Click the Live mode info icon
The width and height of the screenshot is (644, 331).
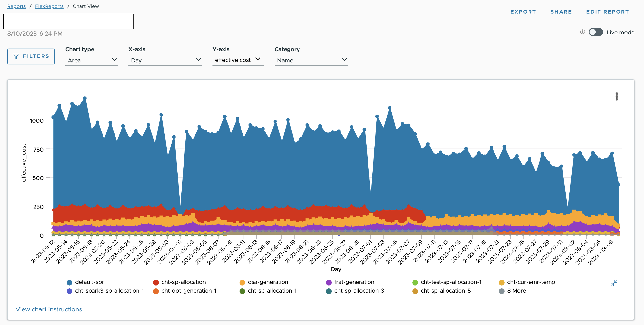[582, 32]
